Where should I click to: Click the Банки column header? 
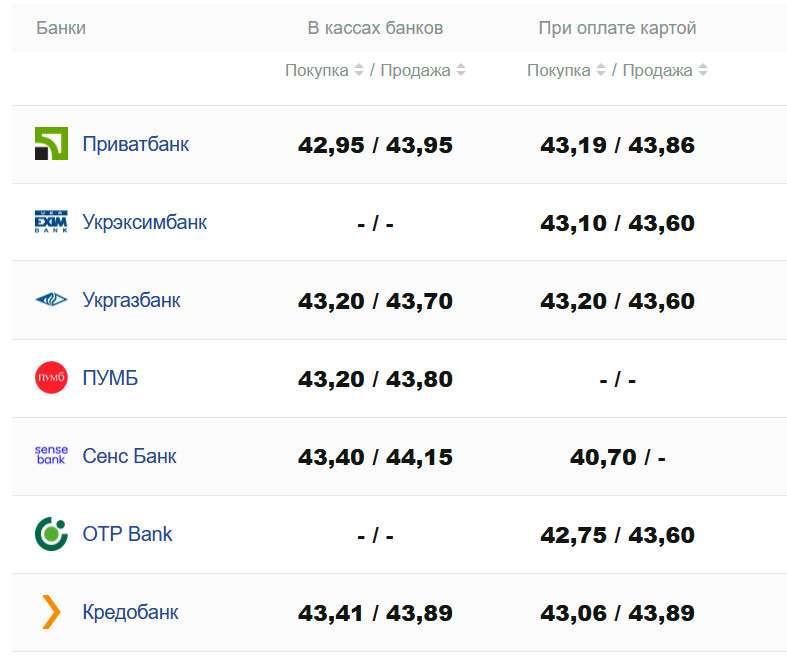click(61, 28)
